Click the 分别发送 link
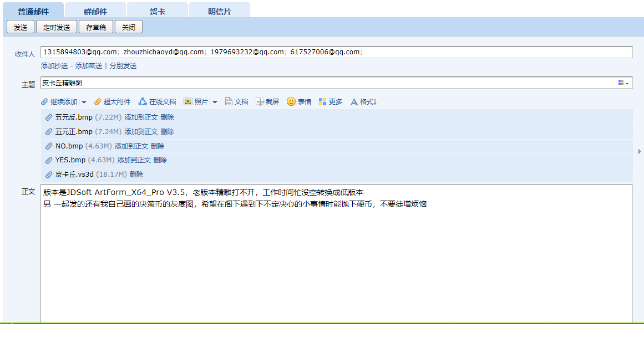This screenshot has width=644, height=359. tap(123, 66)
